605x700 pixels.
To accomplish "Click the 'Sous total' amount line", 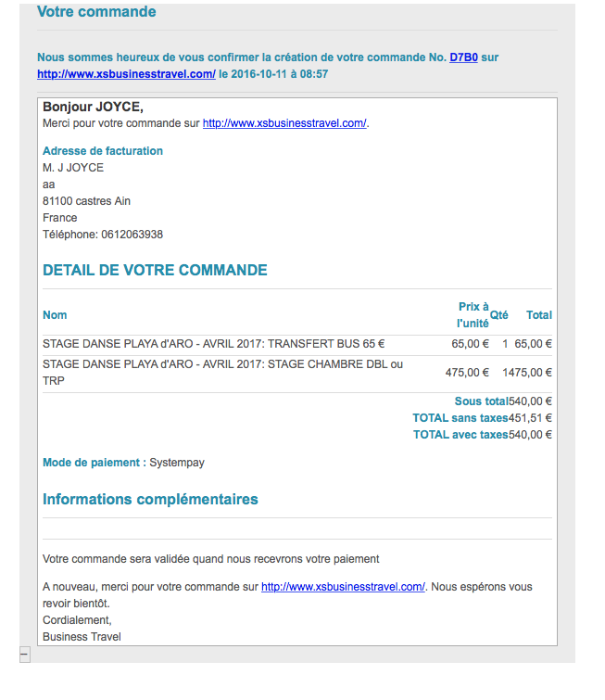I will pos(503,401).
